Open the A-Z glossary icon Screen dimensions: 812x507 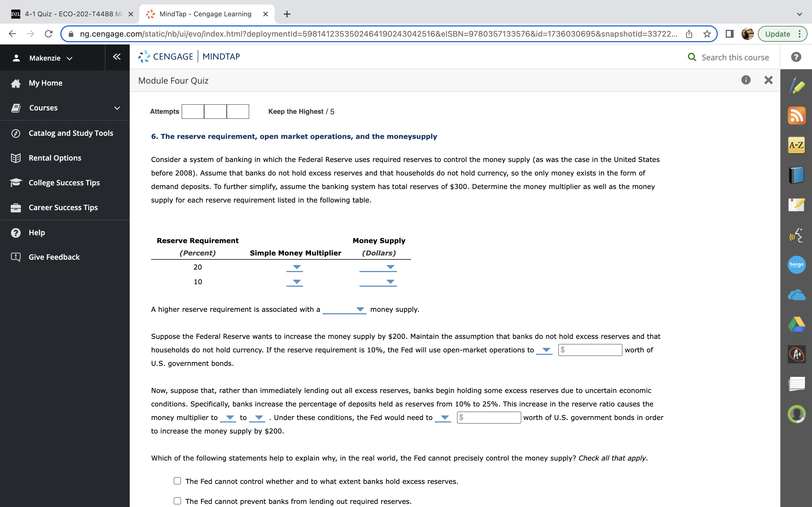pos(796,145)
